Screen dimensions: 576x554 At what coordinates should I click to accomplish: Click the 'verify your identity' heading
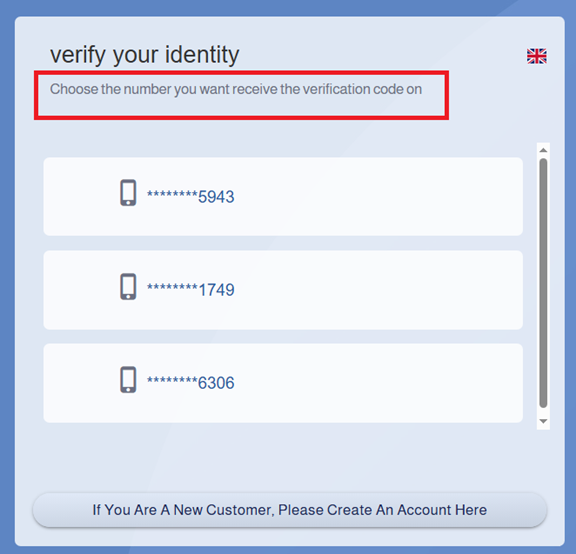pyautogui.click(x=145, y=55)
